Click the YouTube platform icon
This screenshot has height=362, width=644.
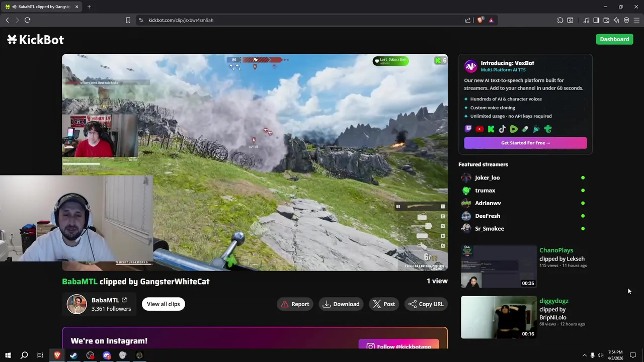coord(479,129)
